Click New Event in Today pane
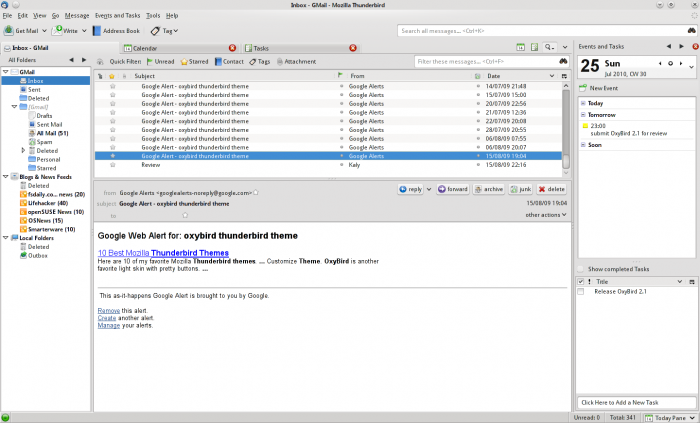700x423 pixels. 598,88
